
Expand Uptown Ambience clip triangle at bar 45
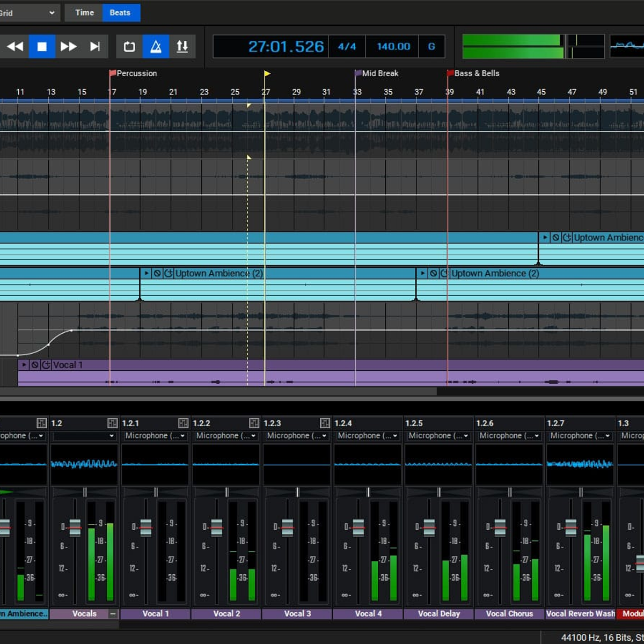545,237
